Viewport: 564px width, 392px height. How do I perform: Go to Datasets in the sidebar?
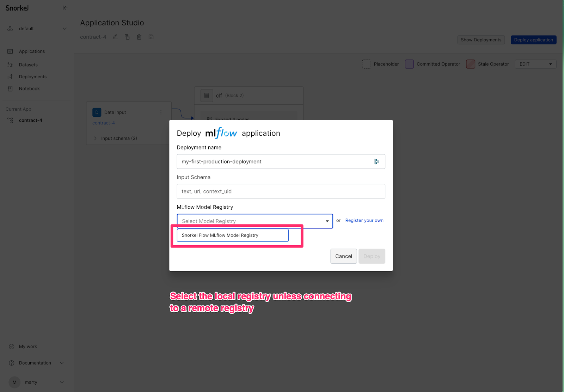[28, 65]
